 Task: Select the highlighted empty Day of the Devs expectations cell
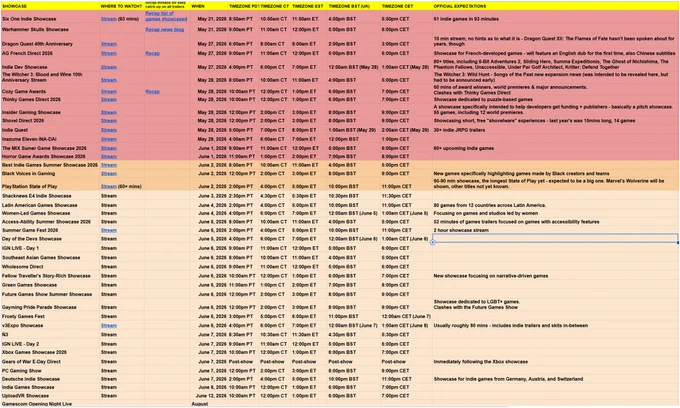[x=556, y=238]
